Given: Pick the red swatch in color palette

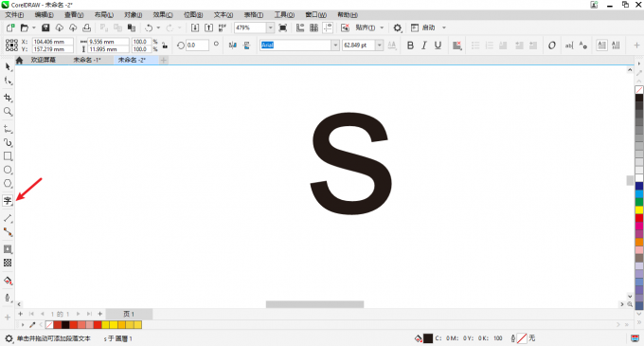Looking at the screenshot, I should (x=639, y=218).
